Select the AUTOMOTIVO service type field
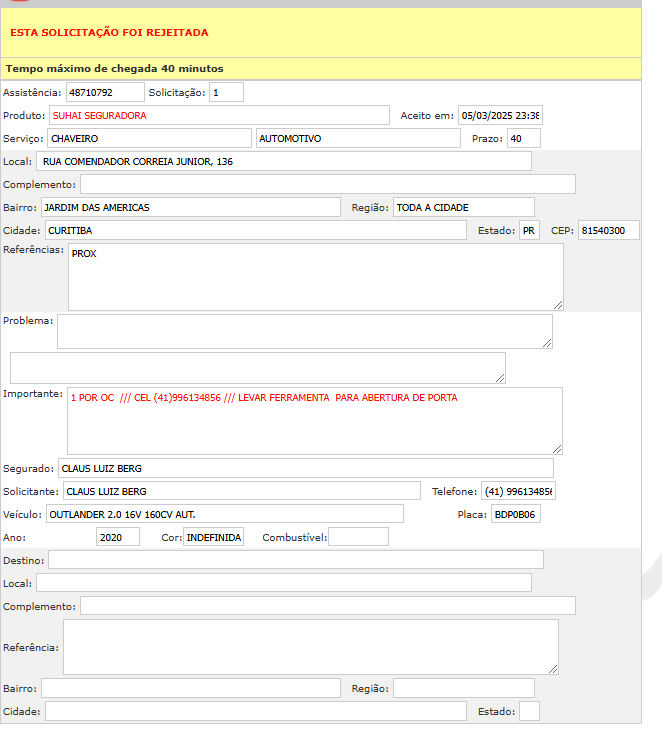 point(357,138)
